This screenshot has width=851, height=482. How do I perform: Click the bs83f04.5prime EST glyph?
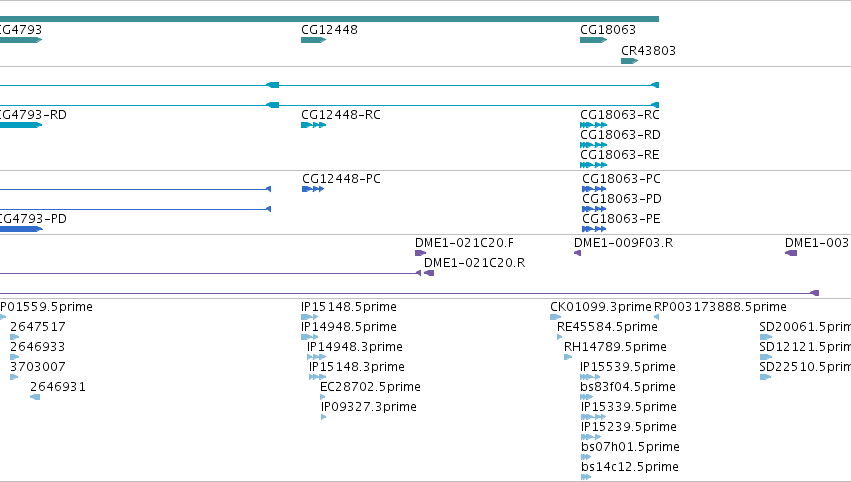(x=586, y=397)
